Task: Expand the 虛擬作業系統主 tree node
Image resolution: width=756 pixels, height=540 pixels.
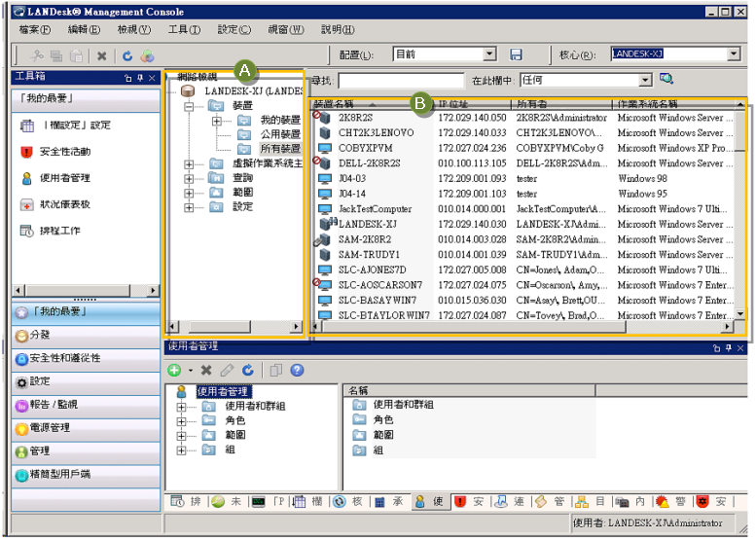Action: pos(189,164)
